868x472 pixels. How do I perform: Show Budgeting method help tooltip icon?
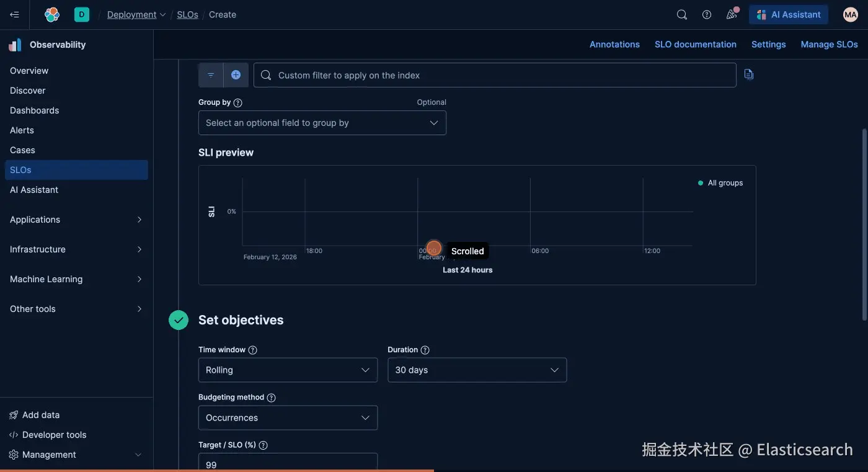272,398
